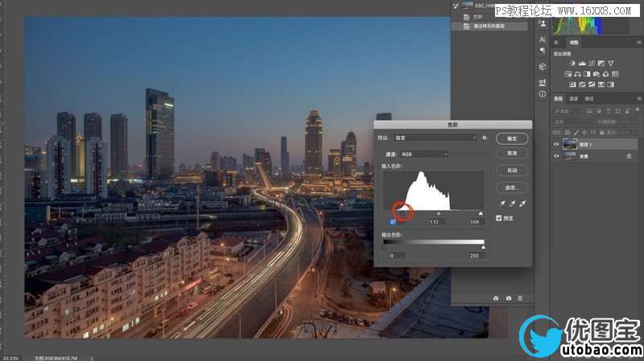Viewport: 644px width, 361px height.
Task: Add a Photo Filter adjustment
Action: pos(596,74)
